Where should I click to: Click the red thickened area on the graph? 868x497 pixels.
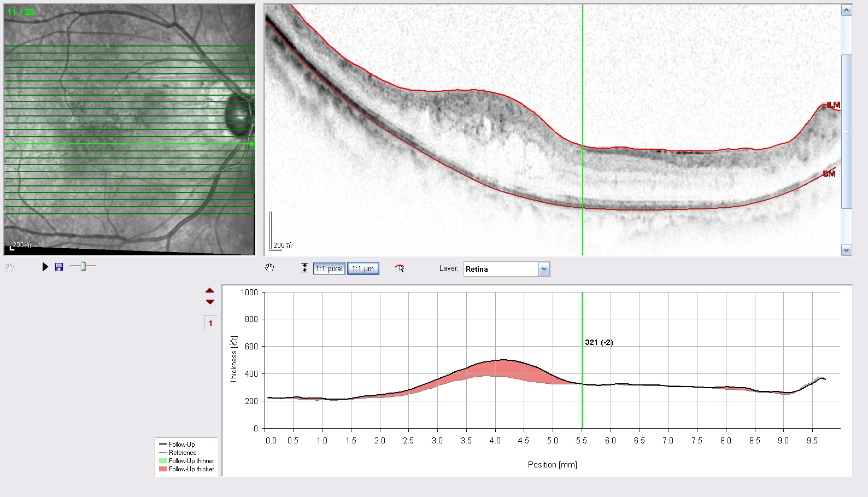tap(503, 369)
